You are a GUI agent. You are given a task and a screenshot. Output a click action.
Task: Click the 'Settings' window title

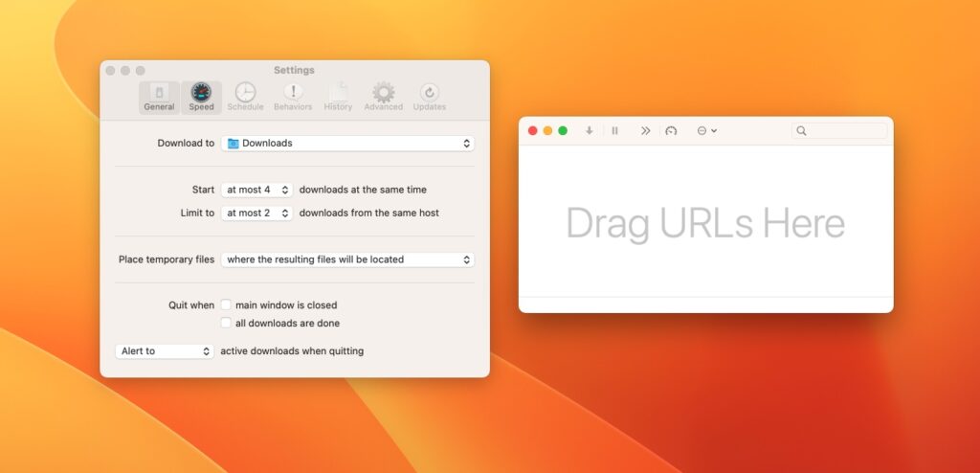[295, 70]
